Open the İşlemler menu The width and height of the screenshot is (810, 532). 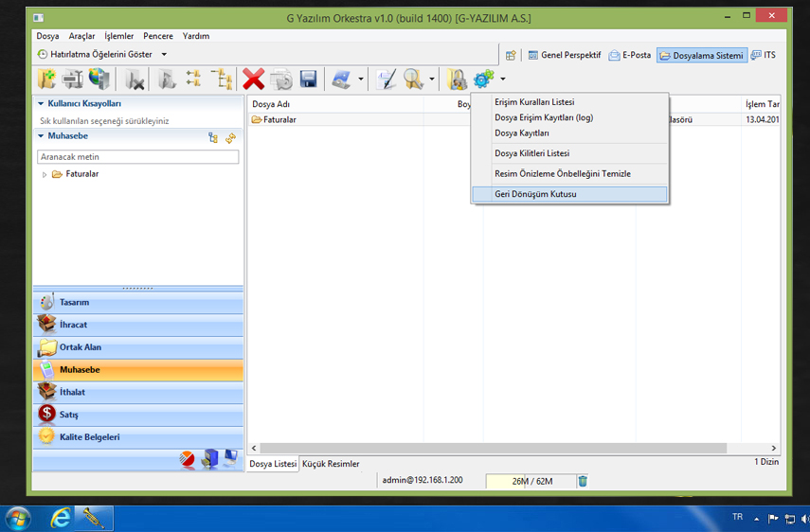(119, 36)
